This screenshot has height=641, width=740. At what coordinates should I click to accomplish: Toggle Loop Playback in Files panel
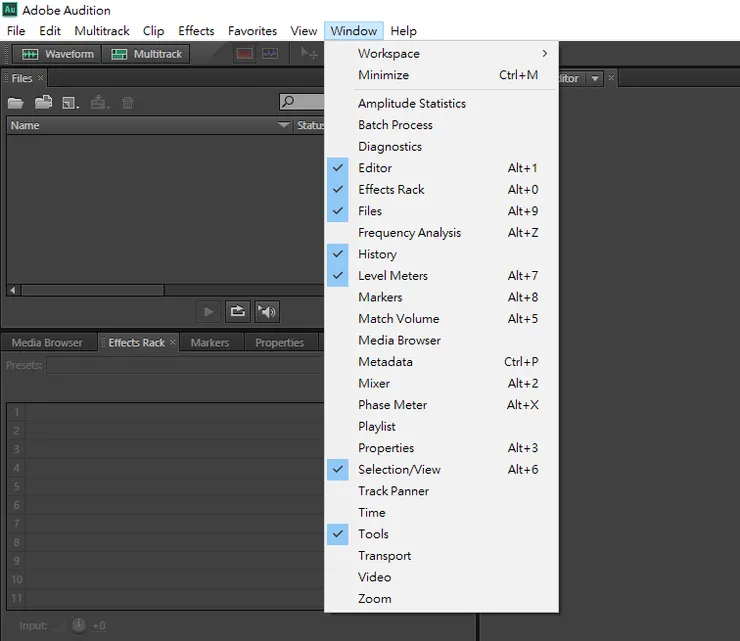(237, 311)
